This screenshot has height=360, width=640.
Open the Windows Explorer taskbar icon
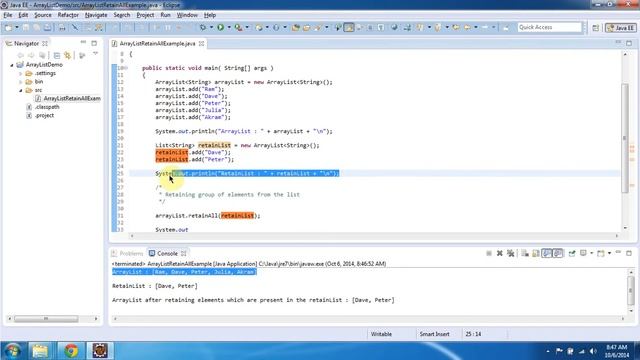pos(40,351)
